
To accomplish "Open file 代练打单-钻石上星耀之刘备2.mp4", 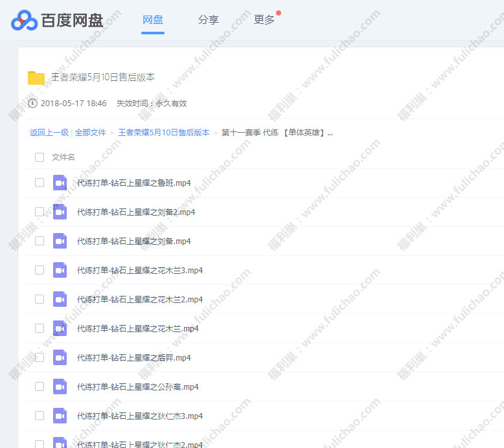I will (136, 212).
